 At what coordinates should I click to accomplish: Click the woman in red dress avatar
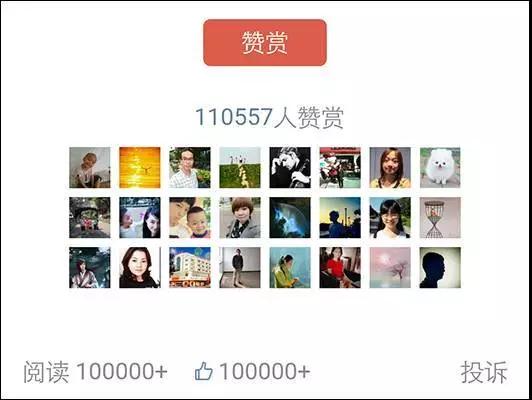click(x=340, y=267)
